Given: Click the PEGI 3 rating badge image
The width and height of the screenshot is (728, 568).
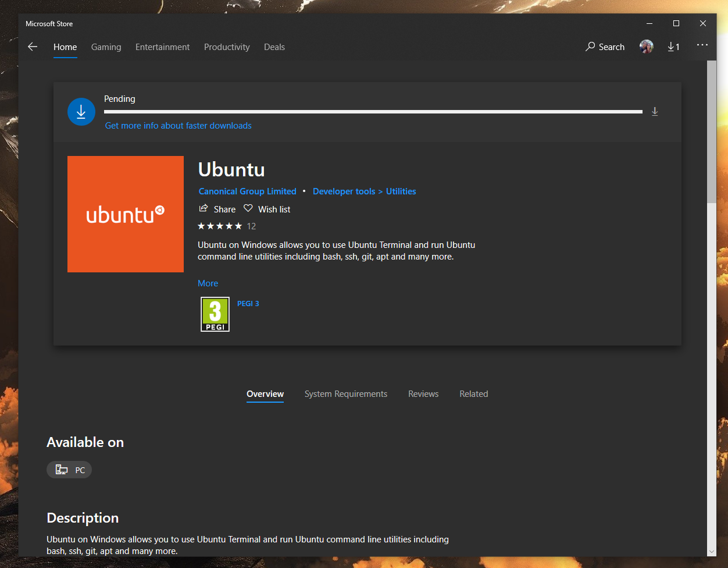Looking at the screenshot, I should [215, 314].
